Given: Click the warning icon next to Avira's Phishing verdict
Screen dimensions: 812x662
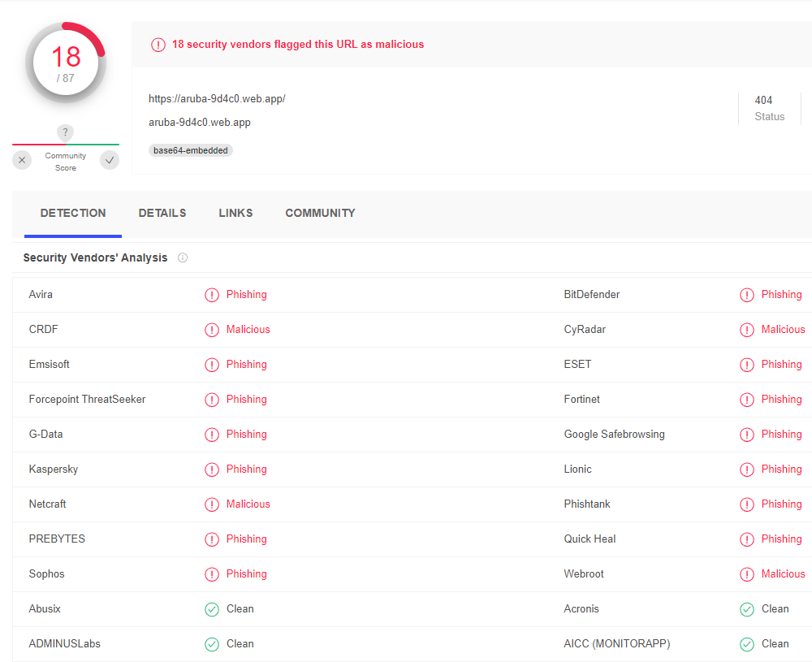Looking at the screenshot, I should pyautogui.click(x=212, y=295).
